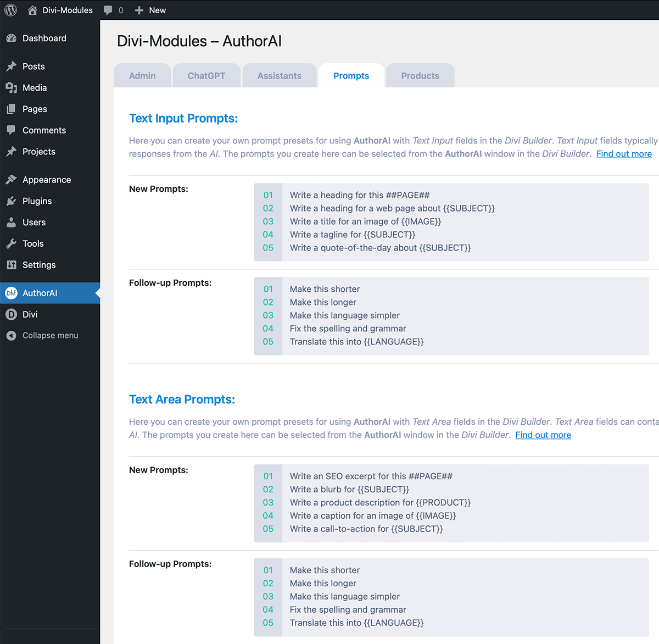
Task: Click the Users person icon
Action: coord(11,223)
